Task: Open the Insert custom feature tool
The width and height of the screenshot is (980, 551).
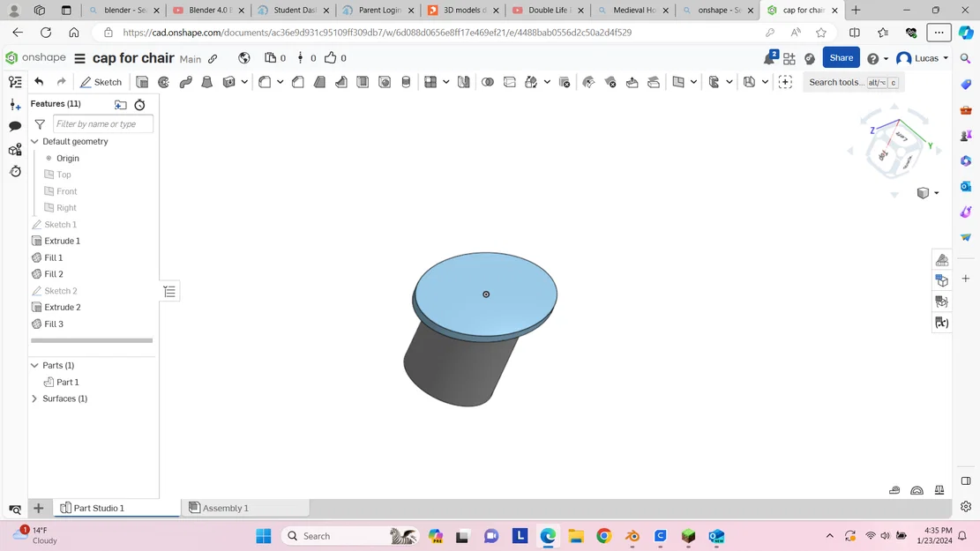Action: [786, 82]
